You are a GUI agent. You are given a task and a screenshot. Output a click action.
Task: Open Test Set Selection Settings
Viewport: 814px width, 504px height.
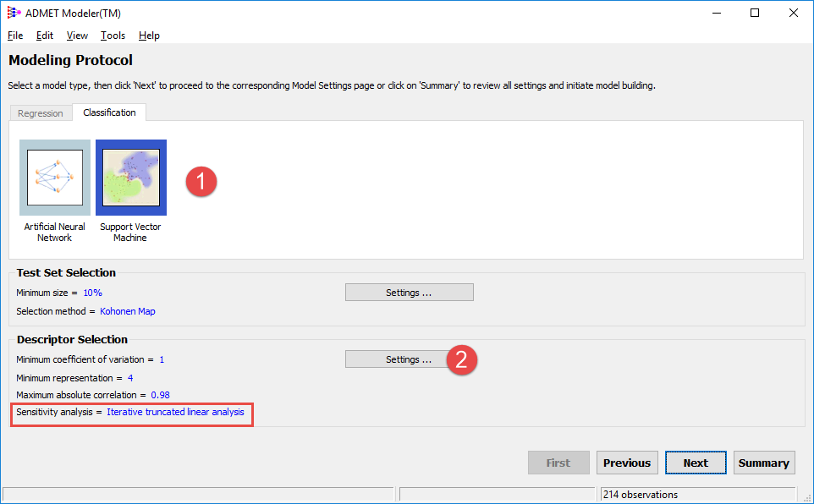[x=409, y=293]
